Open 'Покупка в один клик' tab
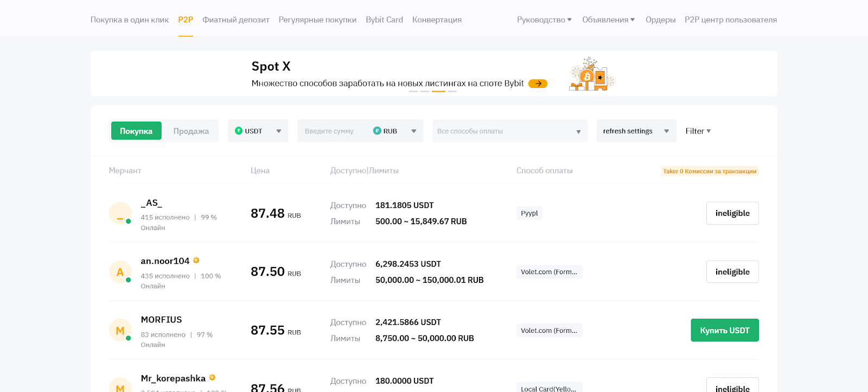The width and height of the screenshot is (868, 392). pos(130,20)
